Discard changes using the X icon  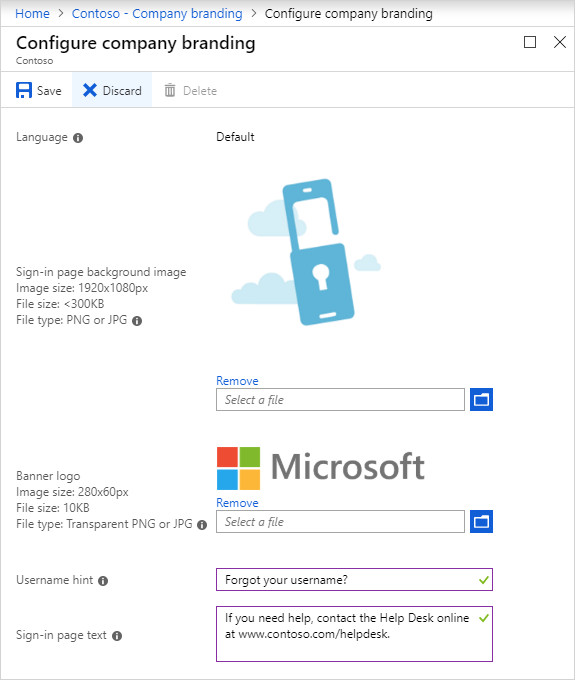[90, 90]
